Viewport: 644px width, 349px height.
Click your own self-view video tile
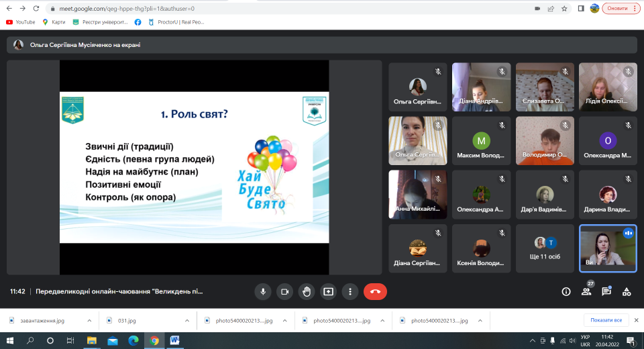(608, 248)
